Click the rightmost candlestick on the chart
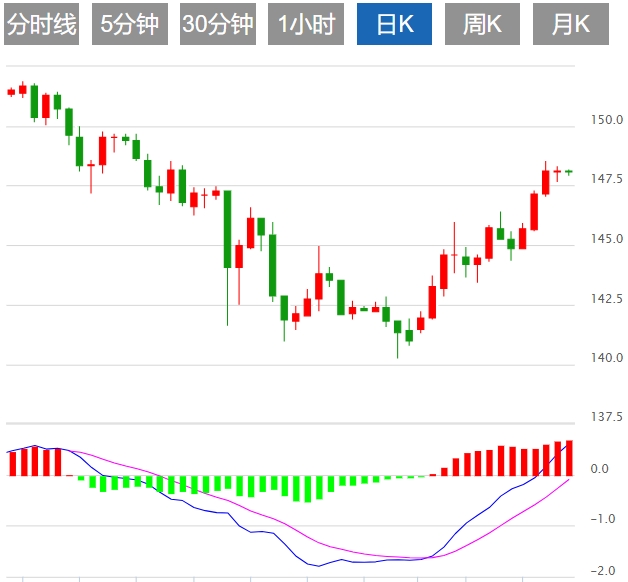The width and height of the screenshot is (628, 582). (x=569, y=172)
